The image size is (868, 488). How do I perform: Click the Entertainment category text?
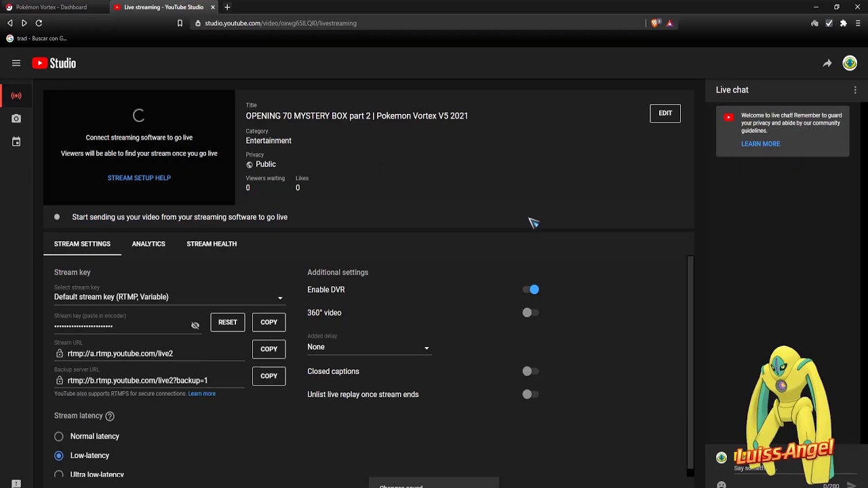[269, 141]
